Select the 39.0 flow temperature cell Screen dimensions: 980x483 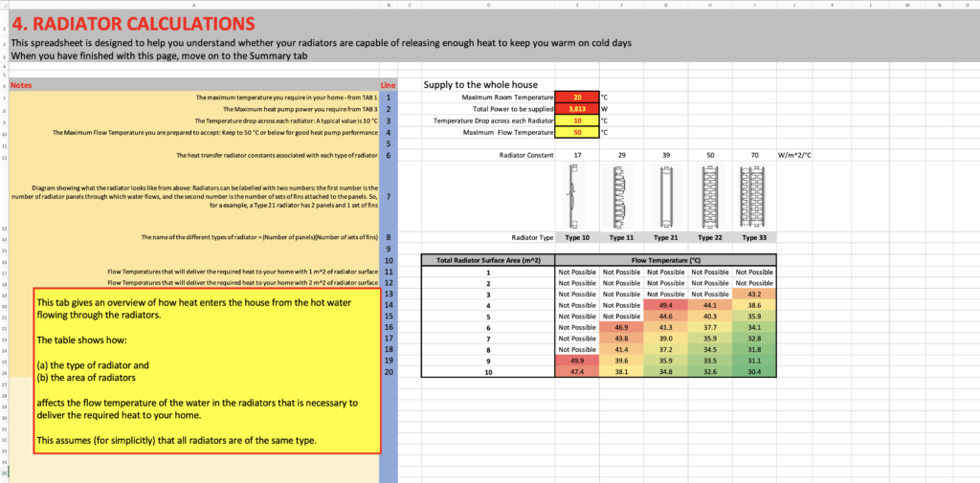(666, 338)
